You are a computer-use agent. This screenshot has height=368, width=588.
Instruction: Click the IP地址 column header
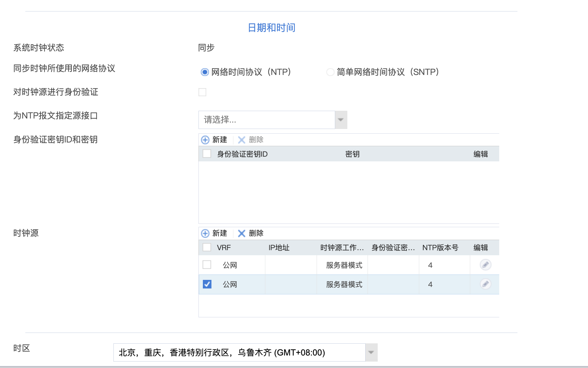pyautogui.click(x=279, y=248)
